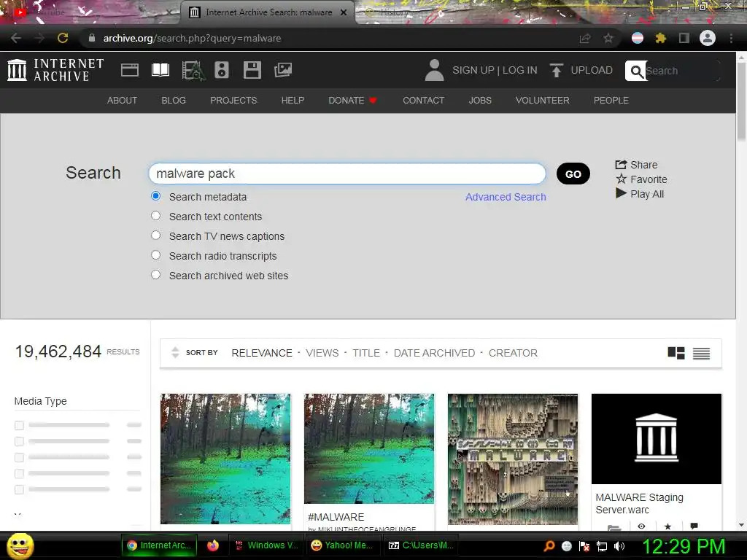Select Search radio transcripts option
The height and width of the screenshot is (560, 747).
[x=156, y=254]
